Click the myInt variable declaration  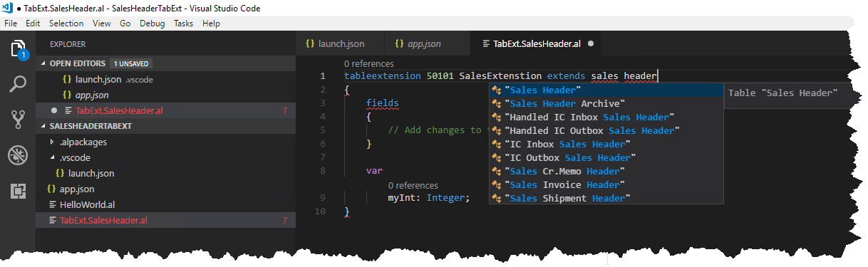tap(428, 198)
